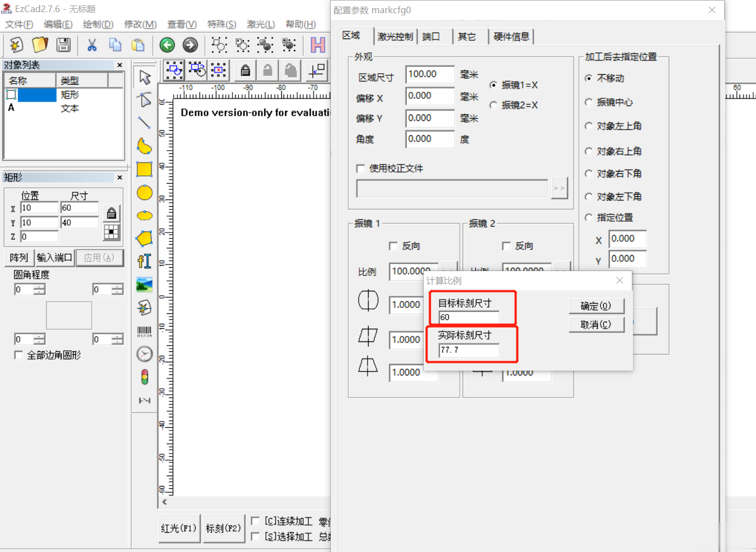
Task: Select the 矩形 row in object list
Action: [63, 95]
